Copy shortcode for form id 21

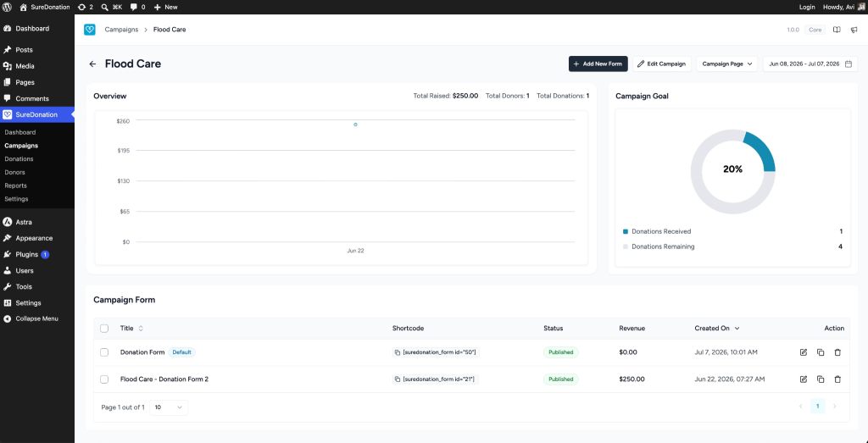pos(397,379)
